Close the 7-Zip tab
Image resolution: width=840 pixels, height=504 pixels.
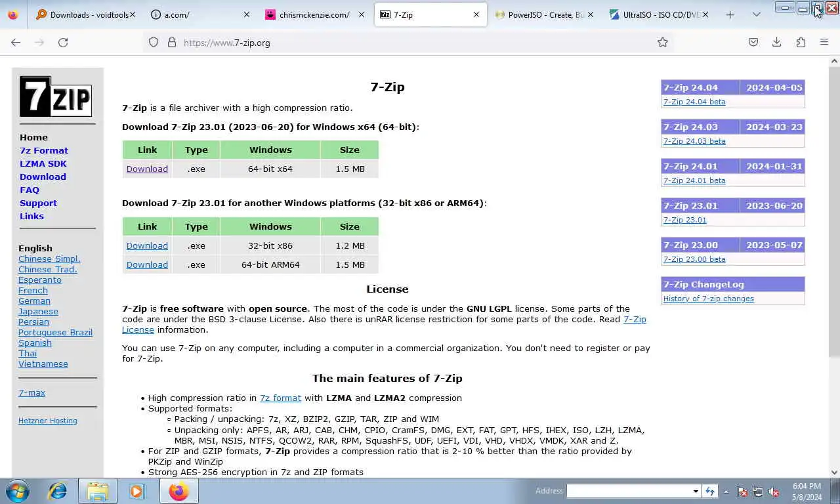coord(476,14)
